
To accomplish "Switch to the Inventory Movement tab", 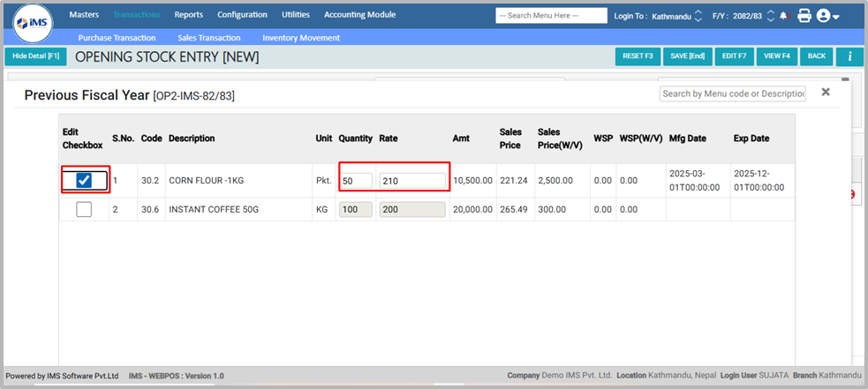I will (x=302, y=38).
